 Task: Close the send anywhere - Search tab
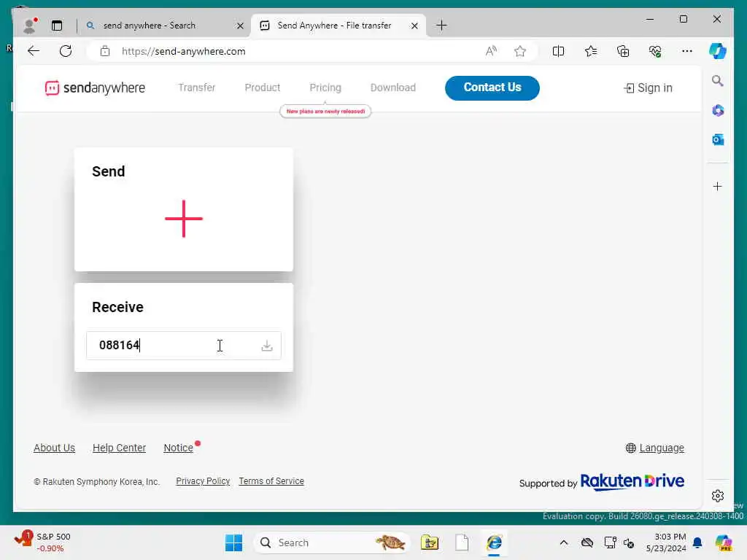(x=240, y=26)
